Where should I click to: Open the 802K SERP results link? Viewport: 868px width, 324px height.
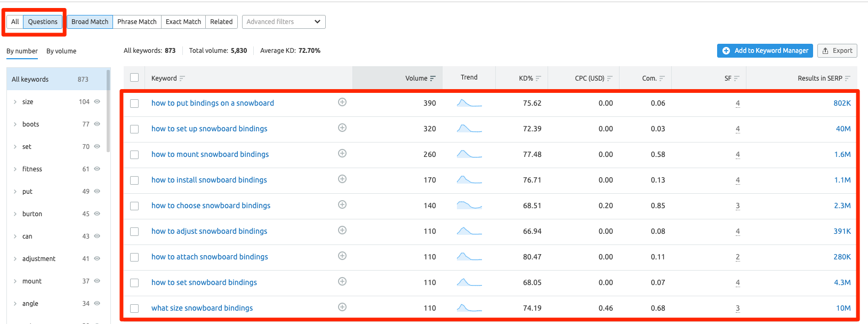(842, 103)
